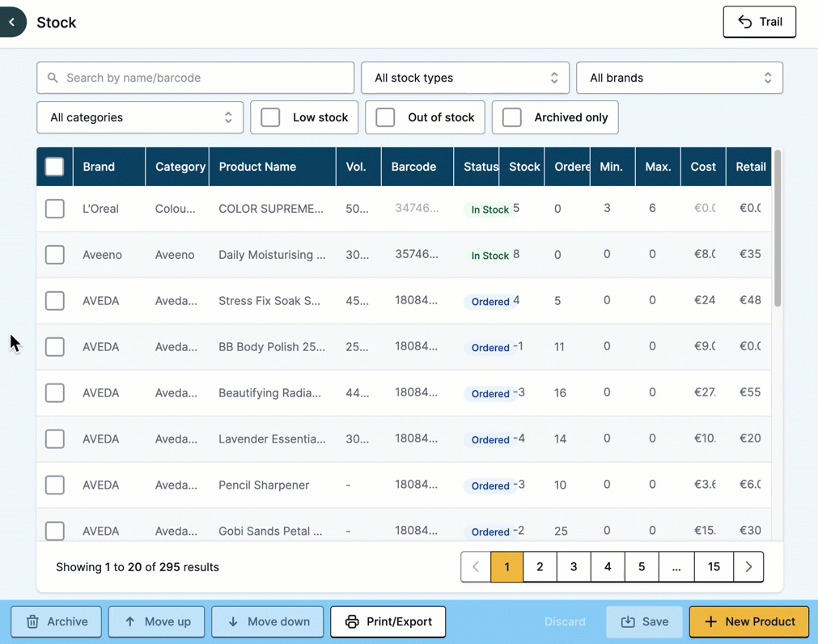
Task: Sort by the Category column header
Action: 177,167
